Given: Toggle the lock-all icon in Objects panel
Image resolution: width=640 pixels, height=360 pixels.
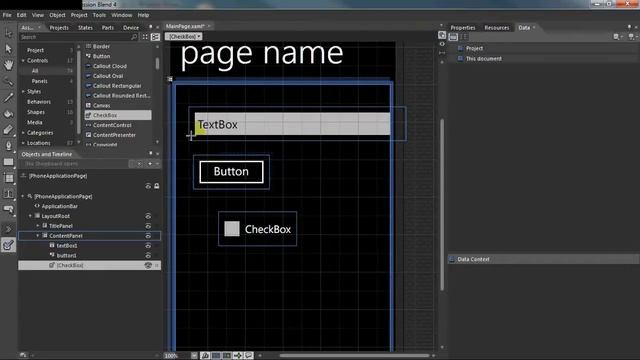Looking at the screenshot, I should coord(157,186).
